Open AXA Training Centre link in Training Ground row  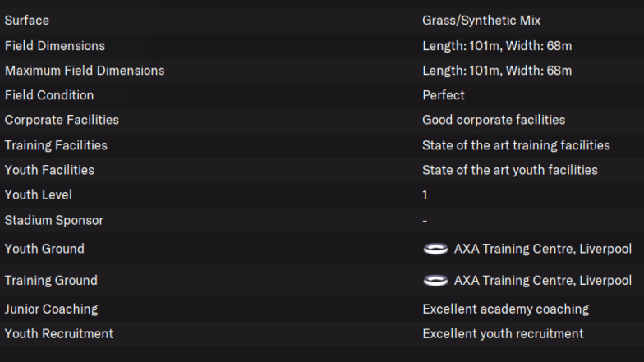pyautogui.click(x=542, y=281)
